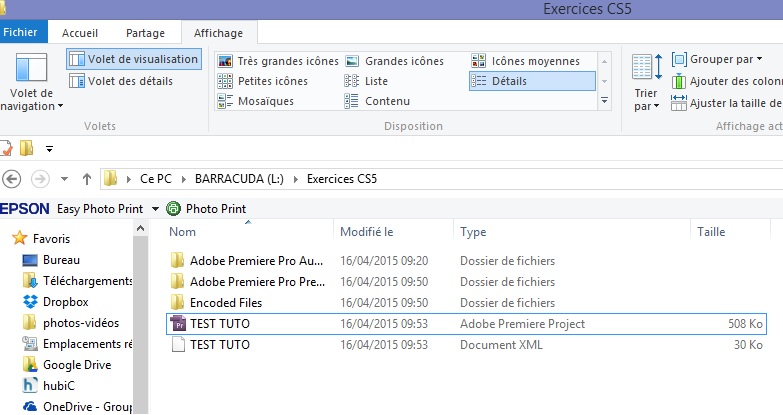Click the TEST TUTO XML document icon
Viewport: 783px width, 415px height.
pyautogui.click(x=178, y=345)
